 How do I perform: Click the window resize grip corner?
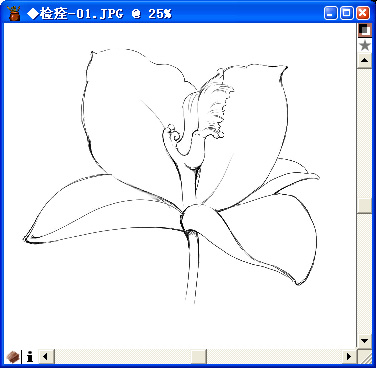tap(365, 357)
